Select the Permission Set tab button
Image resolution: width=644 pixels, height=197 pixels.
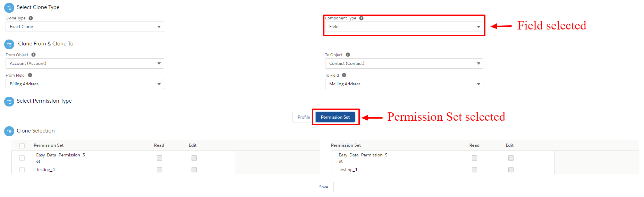click(x=335, y=117)
